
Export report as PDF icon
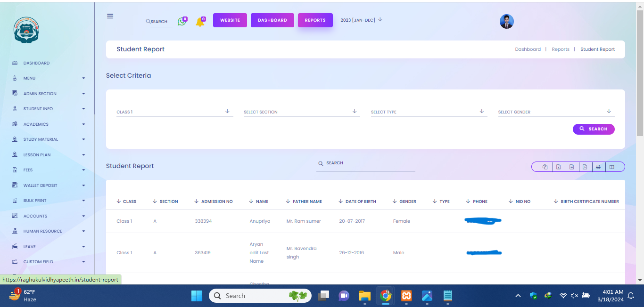click(585, 167)
